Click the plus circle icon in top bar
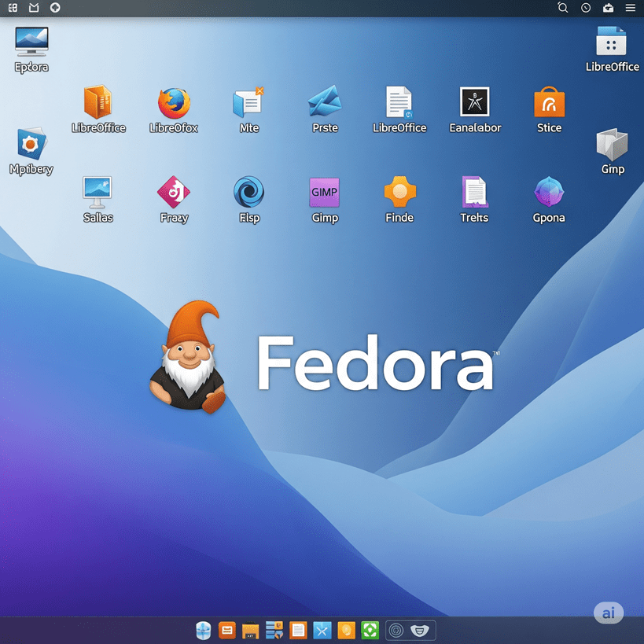The height and width of the screenshot is (644, 644). pos(55,7)
